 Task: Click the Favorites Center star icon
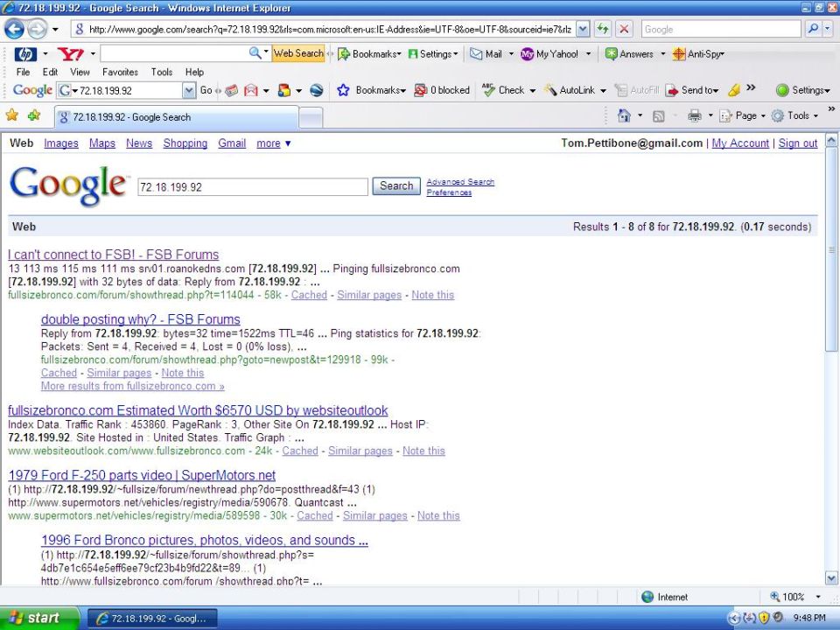[x=11, y=115]
